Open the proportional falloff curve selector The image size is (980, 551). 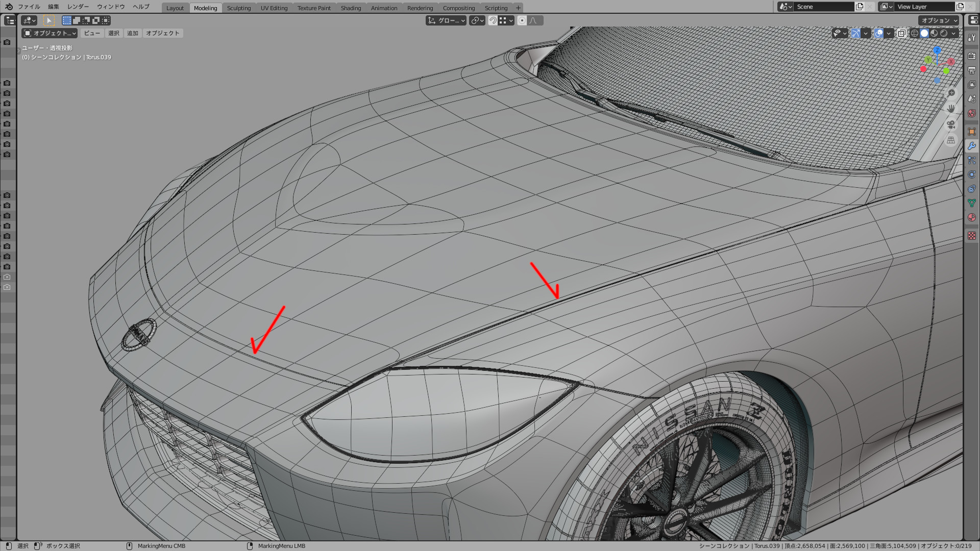click(535, 20)
